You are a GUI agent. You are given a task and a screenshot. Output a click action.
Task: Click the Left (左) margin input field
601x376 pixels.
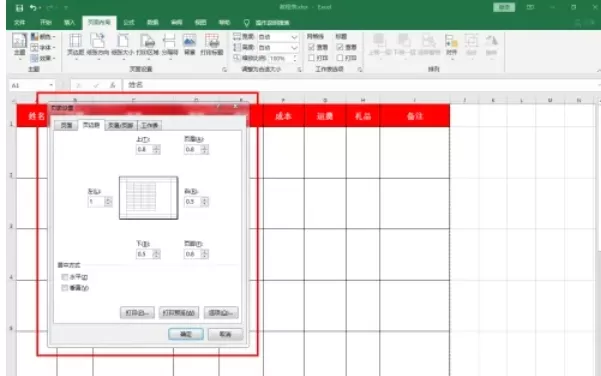click(x=96, y=202)
